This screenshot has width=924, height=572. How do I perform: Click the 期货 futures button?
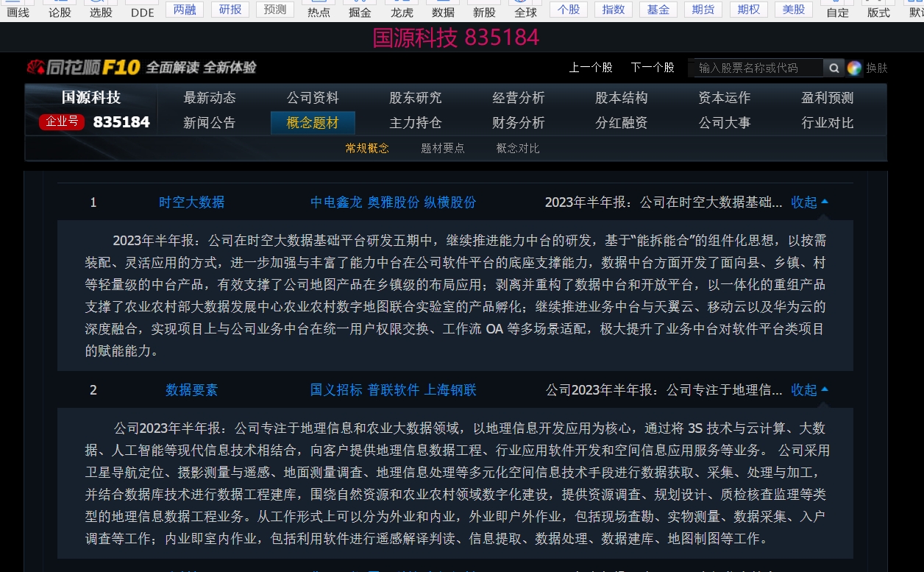click(x=703, y=10)
